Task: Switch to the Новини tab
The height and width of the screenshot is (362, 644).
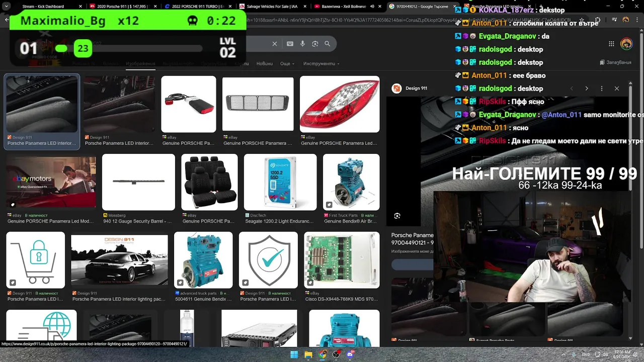Action: pyautogui.click(x=264, y=64)
